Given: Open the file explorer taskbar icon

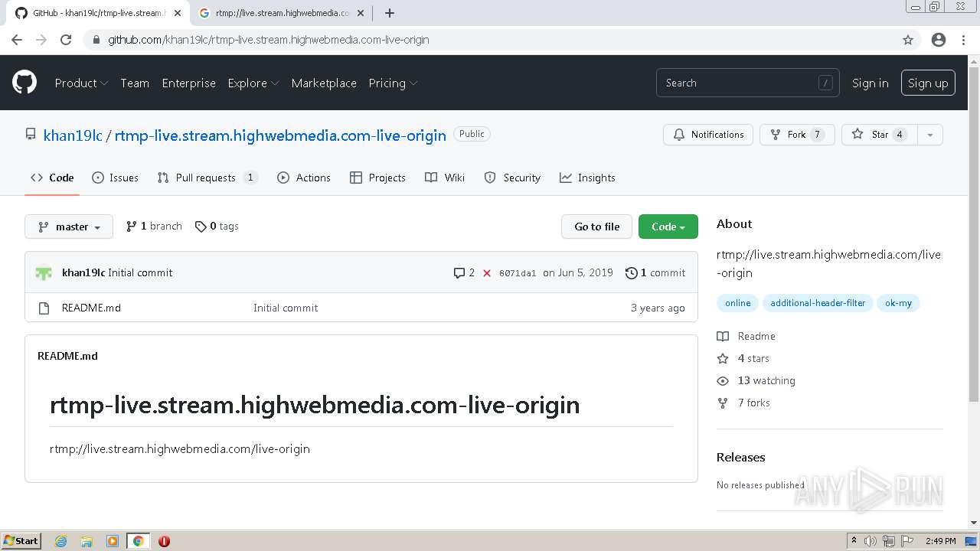Looking at the screenshot, I should coord(87,541).
